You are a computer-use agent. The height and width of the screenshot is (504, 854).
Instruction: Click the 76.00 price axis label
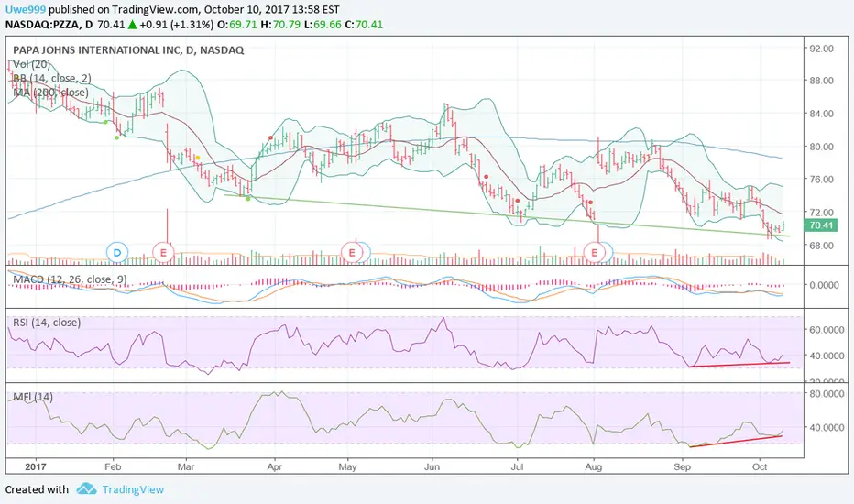click(x=821, y=180)
